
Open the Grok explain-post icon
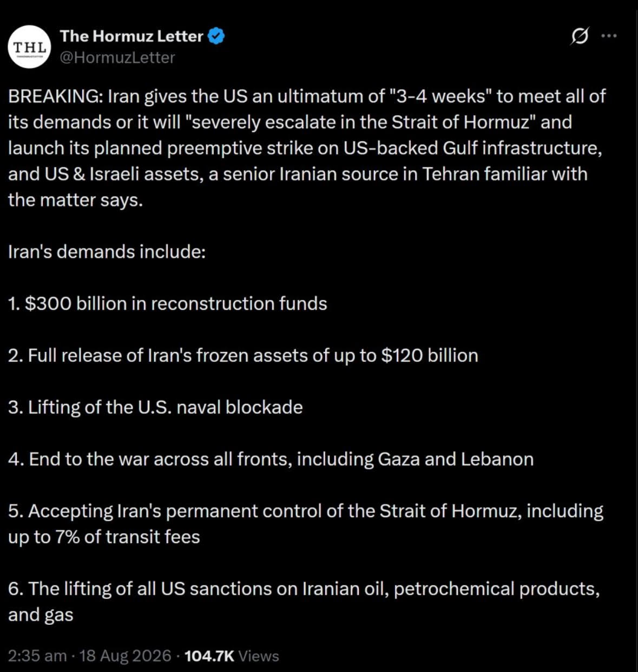coord(580,37)
